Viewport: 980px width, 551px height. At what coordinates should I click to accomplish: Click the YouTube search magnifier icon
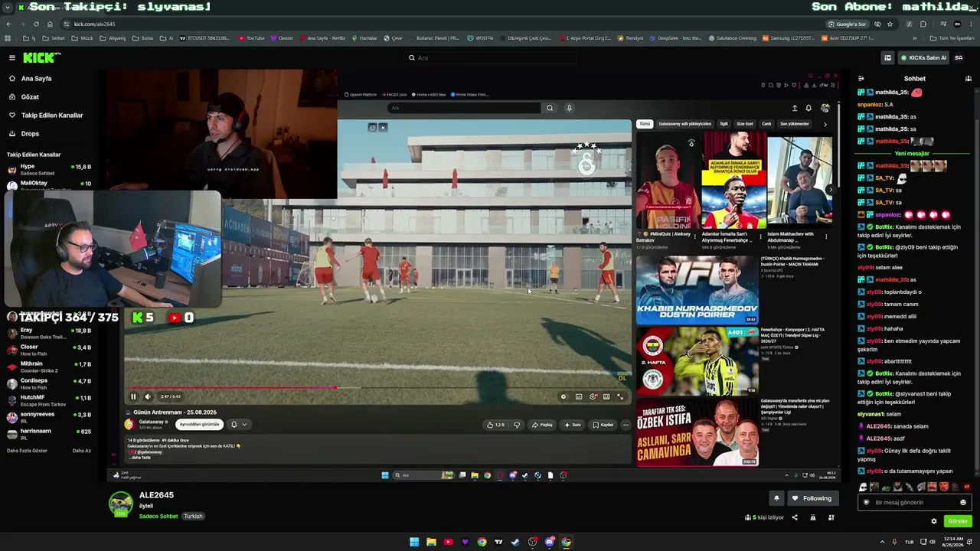point(550,108)
